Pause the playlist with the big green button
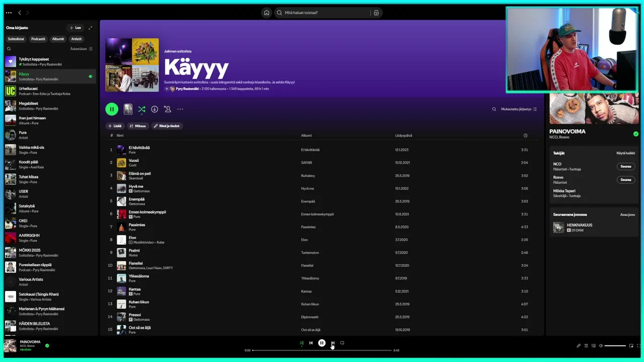Viewport: 644px width, 362px height. (x=112, y=109)
